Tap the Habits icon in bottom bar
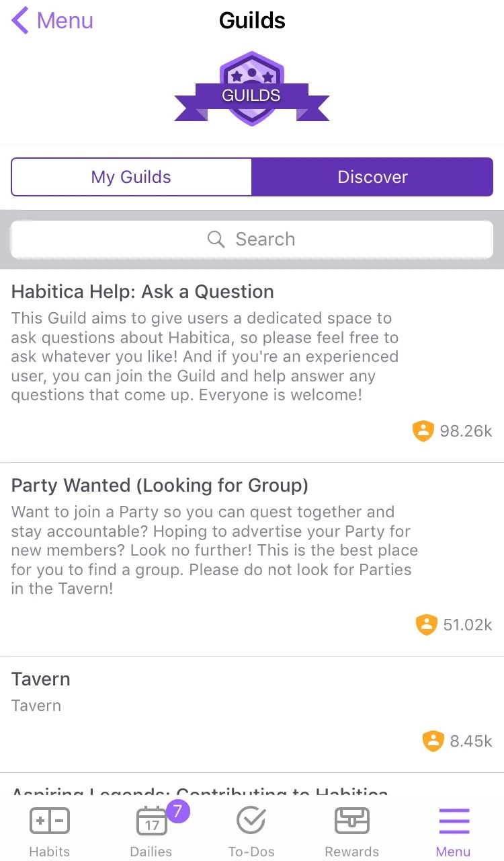The height and width of the screenshot is (861, 504). [x=50, y=821]
